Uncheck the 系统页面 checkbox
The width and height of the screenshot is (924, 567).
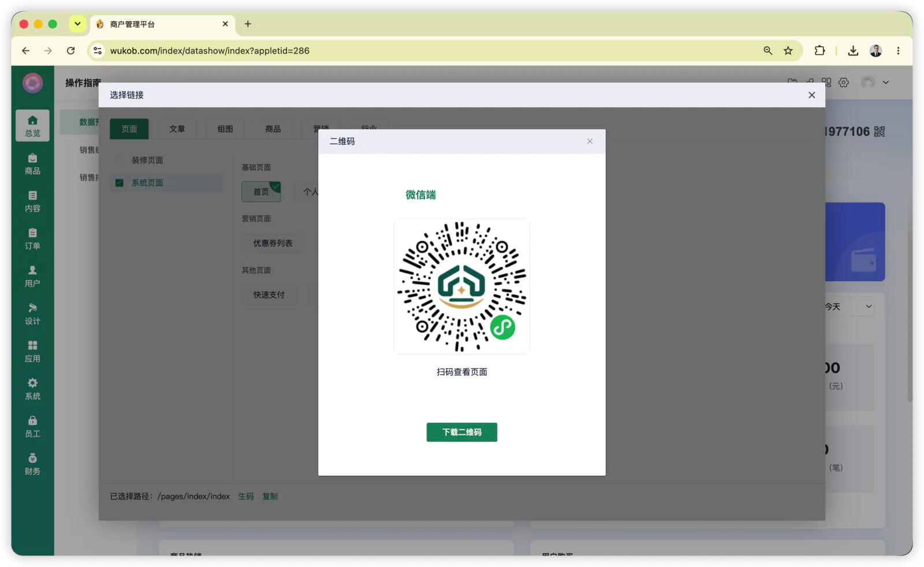(120, 182)
